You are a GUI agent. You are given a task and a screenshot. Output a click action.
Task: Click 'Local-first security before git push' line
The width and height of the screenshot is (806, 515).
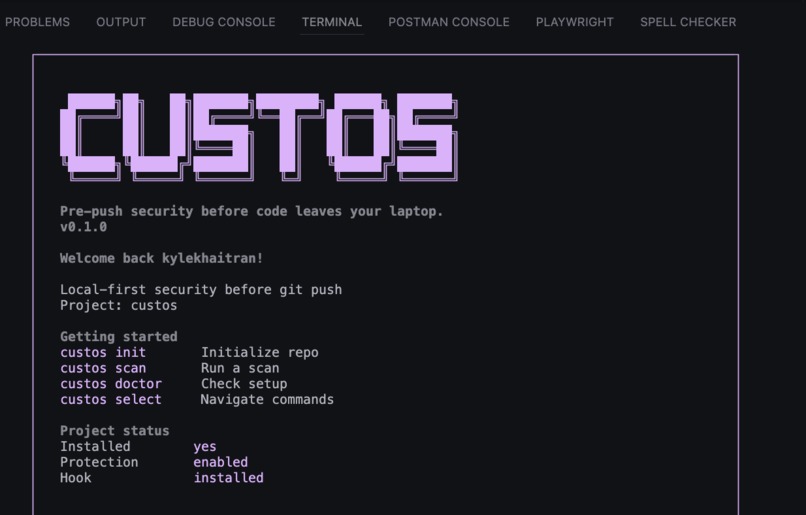click(201, 290)
